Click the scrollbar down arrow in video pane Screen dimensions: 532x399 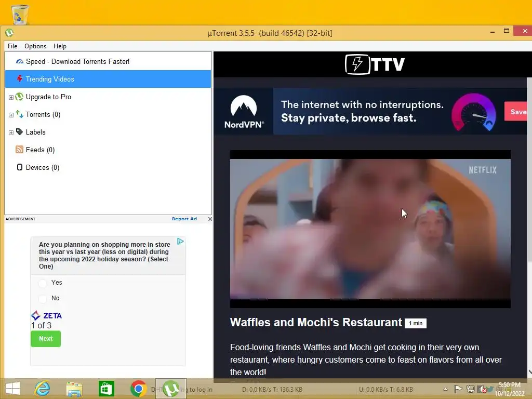[529, 372]
